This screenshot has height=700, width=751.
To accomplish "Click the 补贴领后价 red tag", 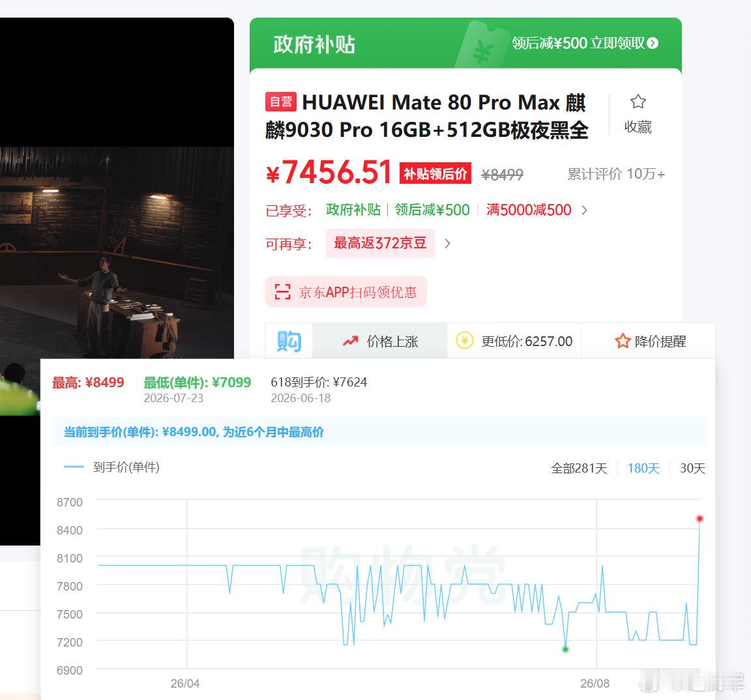I will [435, 173].
